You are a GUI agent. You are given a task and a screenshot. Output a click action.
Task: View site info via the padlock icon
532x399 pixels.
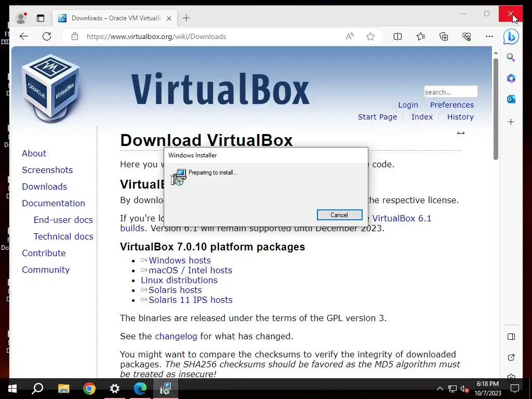coord(75,36)
